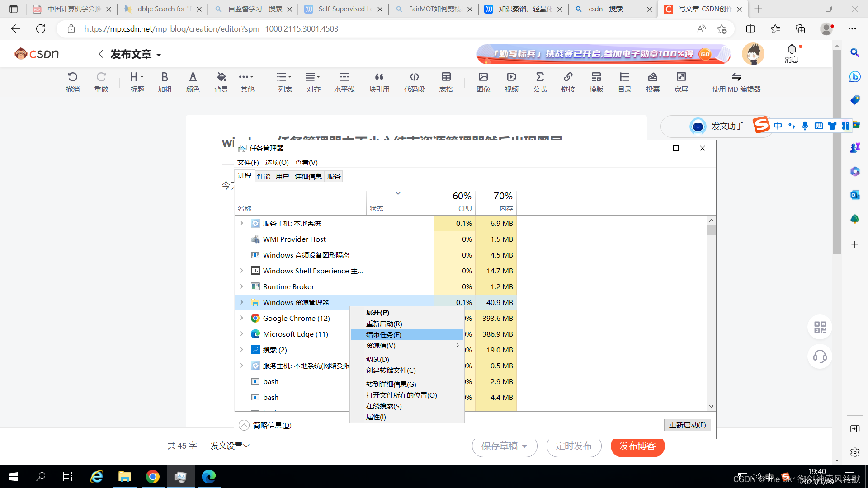Click the 重新启动(E) button
The image size is (868, 488).
687,425
